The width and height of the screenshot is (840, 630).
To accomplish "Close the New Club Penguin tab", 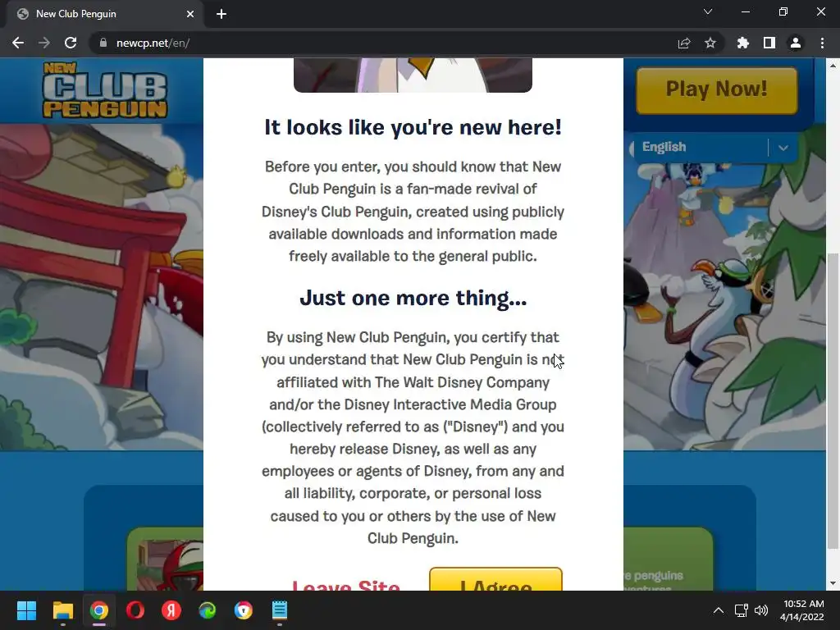I will [x=189, y=14].
